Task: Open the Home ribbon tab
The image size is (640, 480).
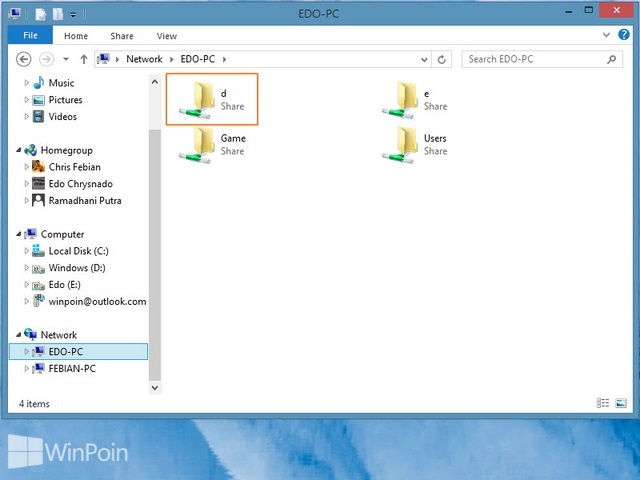Action: [x=76, y=36]
